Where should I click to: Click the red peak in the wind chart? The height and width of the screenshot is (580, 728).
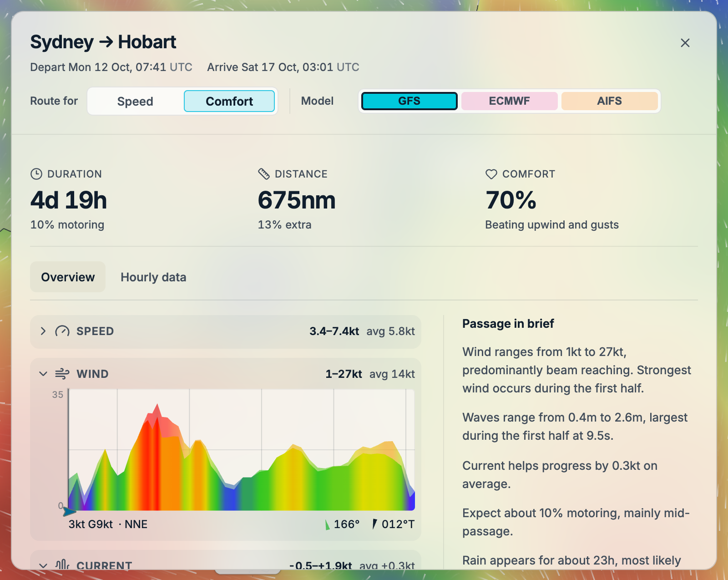157,412
